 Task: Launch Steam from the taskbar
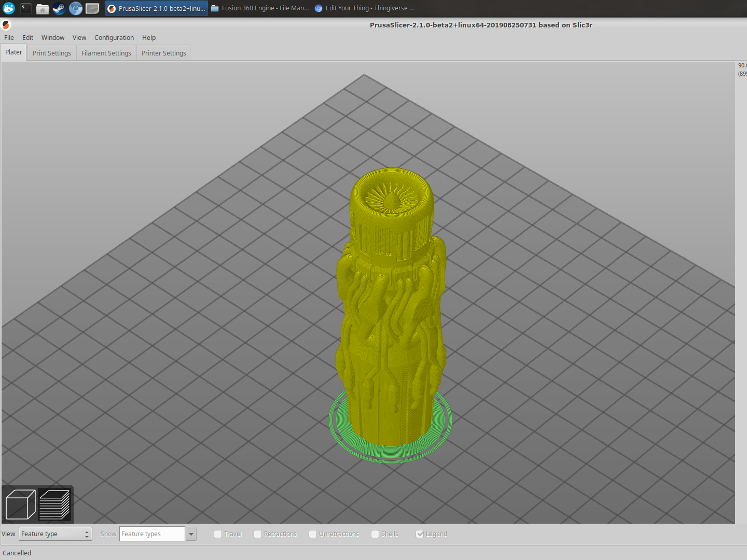(59, 8)
